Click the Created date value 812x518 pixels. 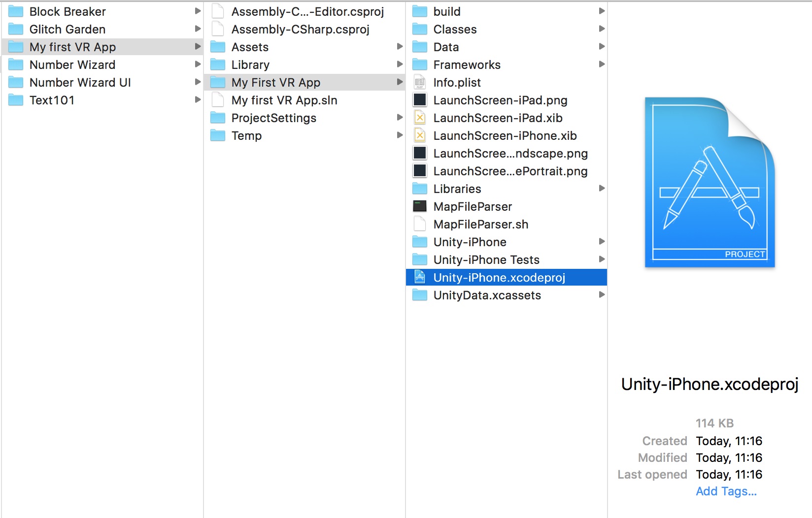click(x=729, y=441)
